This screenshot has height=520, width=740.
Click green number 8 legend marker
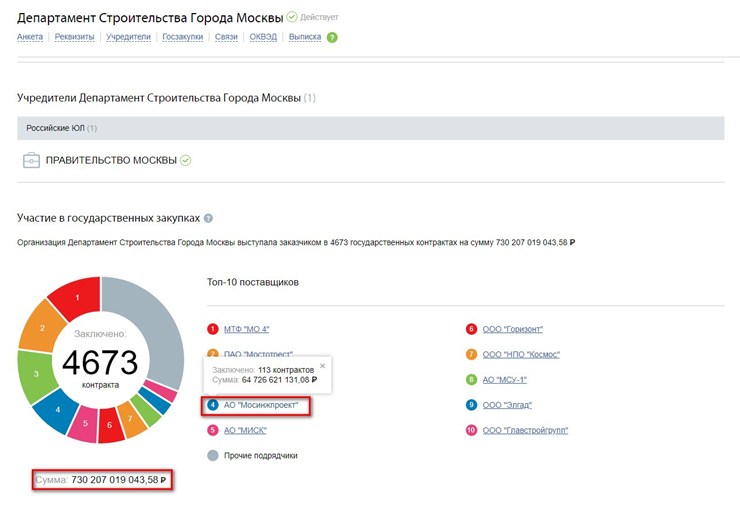tap(471, 379)
